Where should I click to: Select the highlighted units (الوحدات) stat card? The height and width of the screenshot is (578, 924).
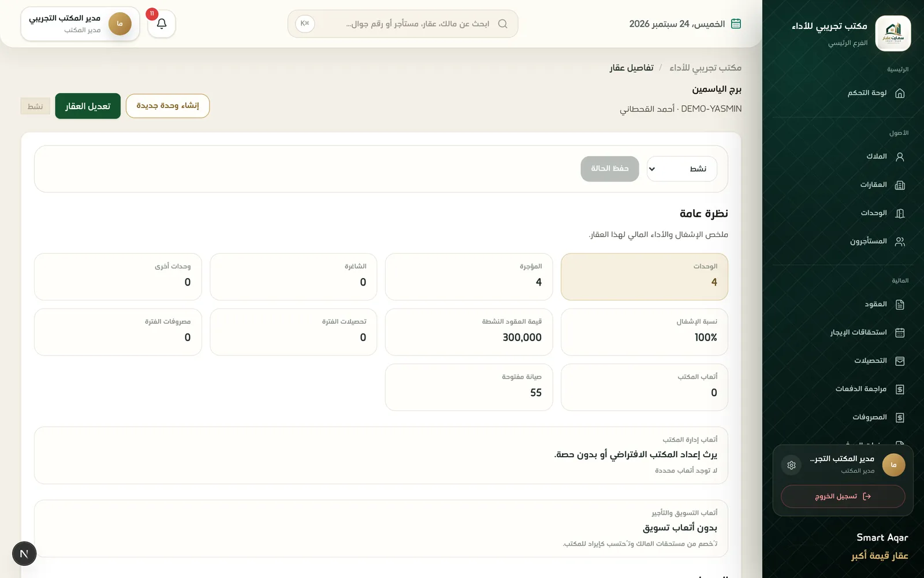(x=644, y=277)
